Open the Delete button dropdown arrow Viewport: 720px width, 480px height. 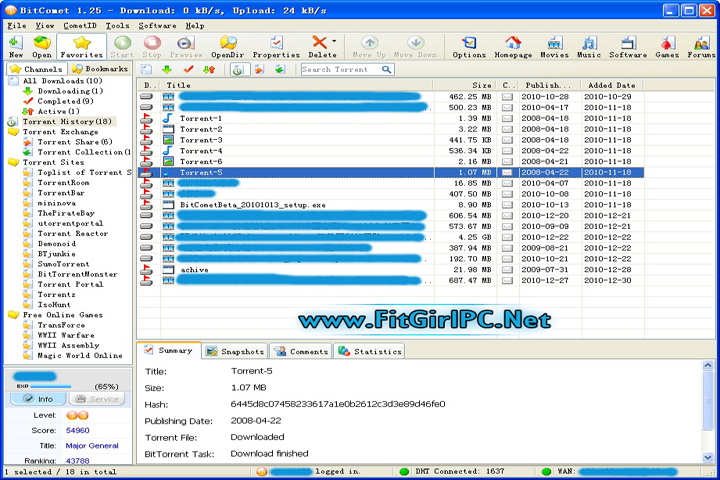334,43
